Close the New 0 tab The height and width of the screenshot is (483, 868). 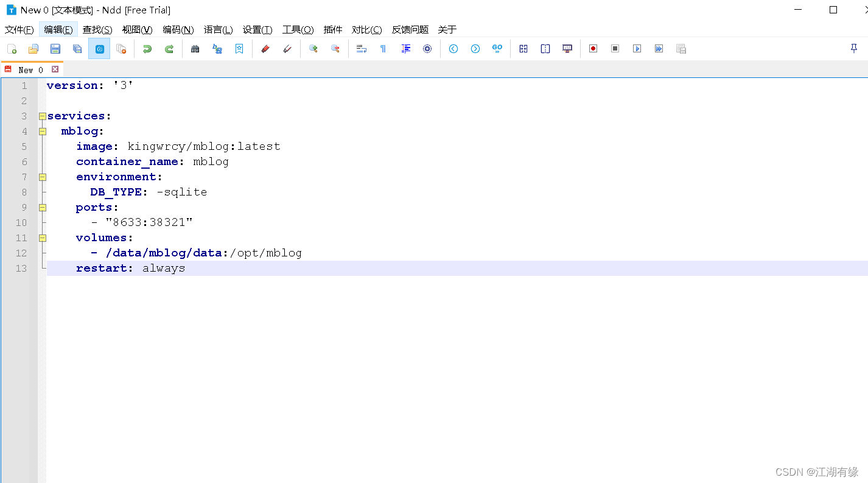coord(55,69)
